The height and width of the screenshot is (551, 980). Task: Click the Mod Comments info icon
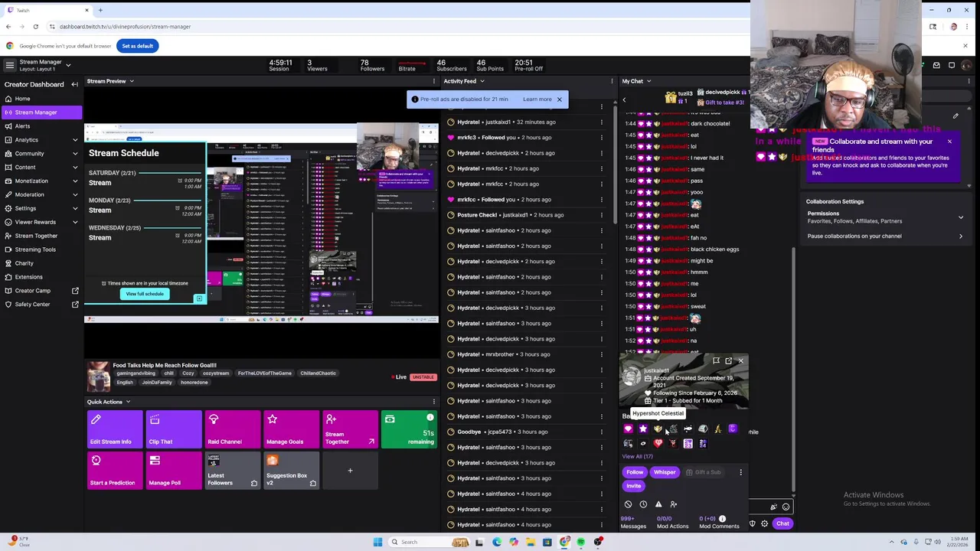click(722, 518)
